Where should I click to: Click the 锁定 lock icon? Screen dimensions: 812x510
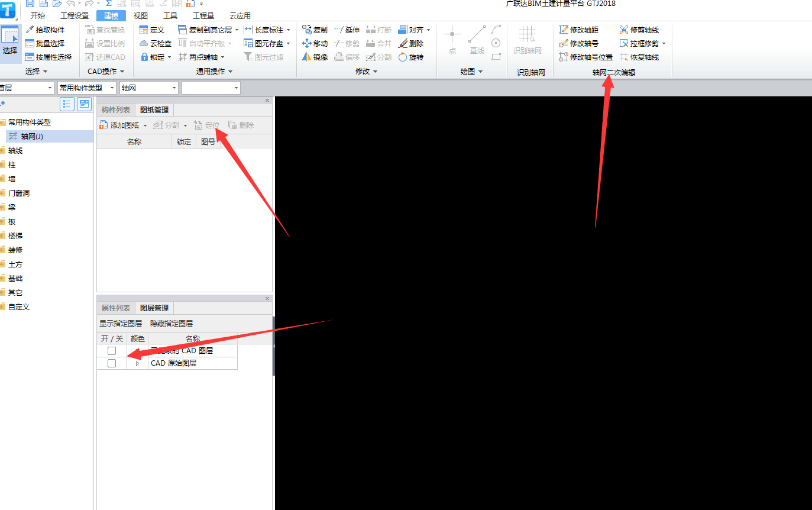tap(144, 57)
